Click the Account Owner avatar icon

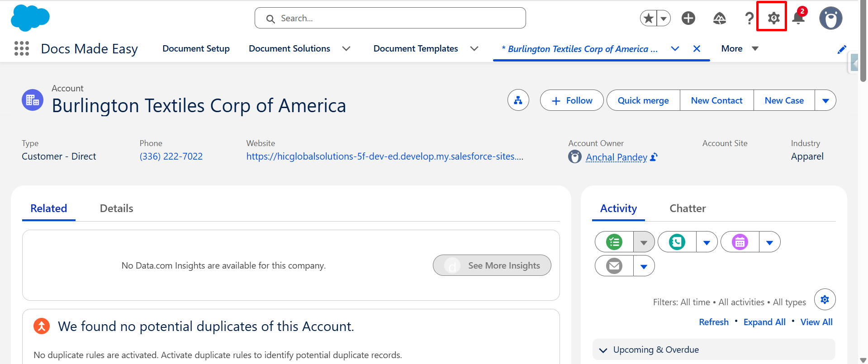point(575,156)
